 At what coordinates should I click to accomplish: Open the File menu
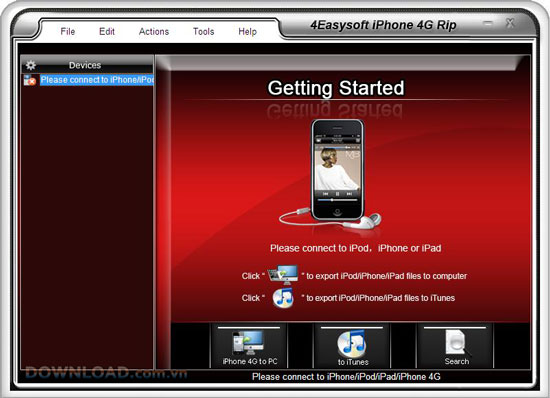point(68,32)
